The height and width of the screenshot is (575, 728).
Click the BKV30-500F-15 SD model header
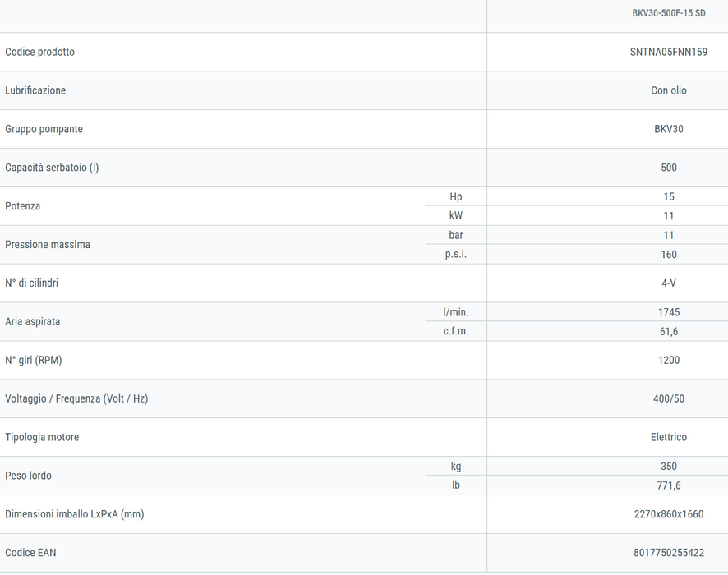point(669,13)
